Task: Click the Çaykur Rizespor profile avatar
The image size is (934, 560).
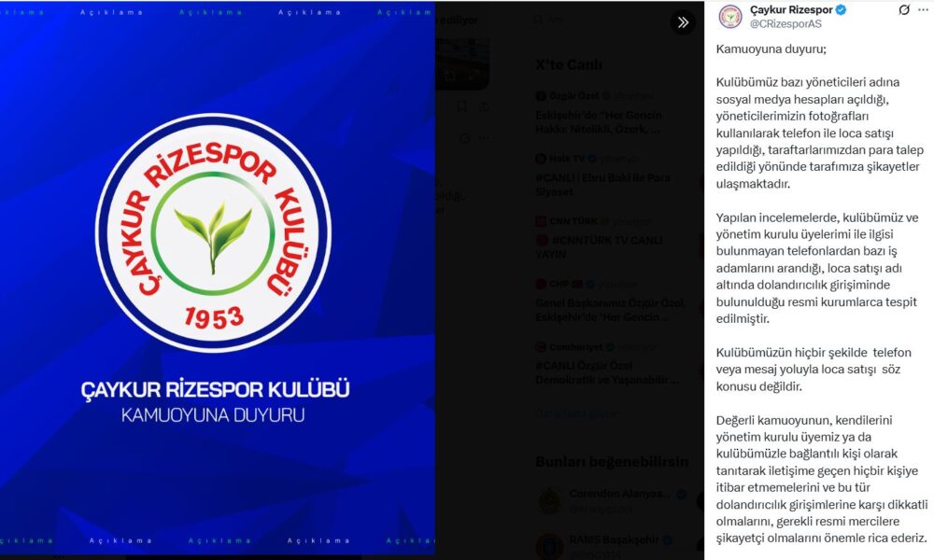Action: pos(729,16)
